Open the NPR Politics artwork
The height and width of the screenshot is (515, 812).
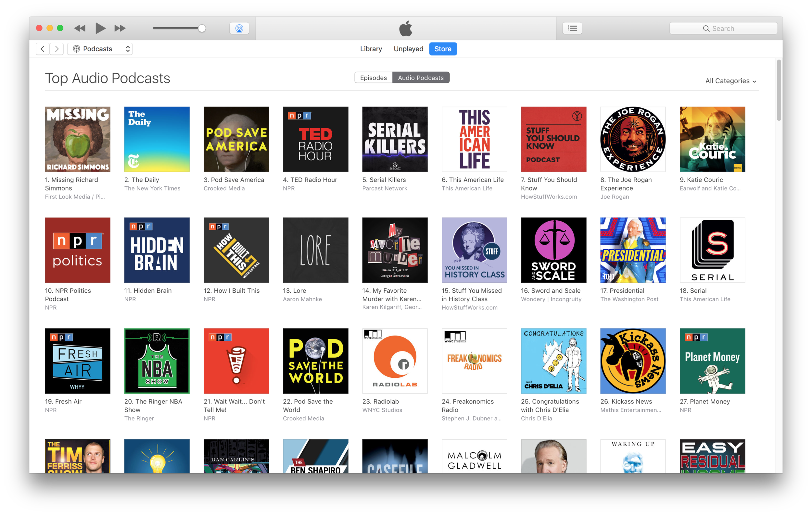click(x=78, y=250)
